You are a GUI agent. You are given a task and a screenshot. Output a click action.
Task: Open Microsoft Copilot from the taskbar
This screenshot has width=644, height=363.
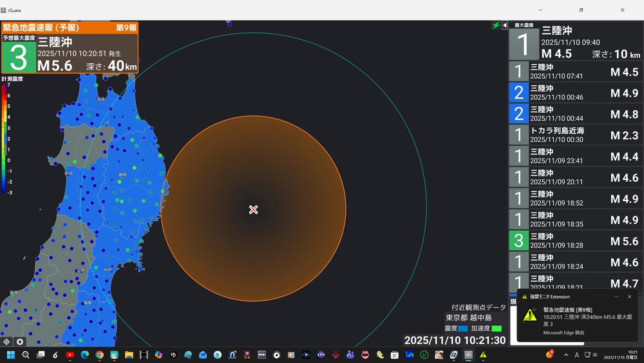158,355
